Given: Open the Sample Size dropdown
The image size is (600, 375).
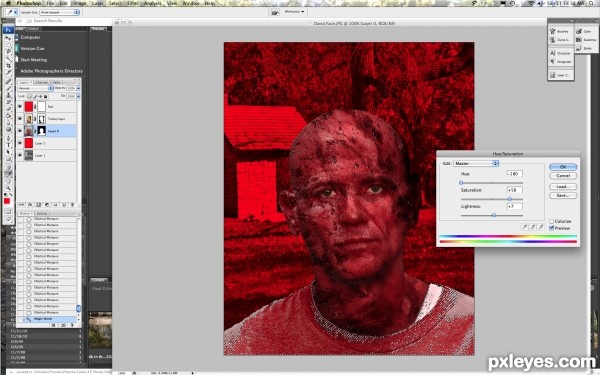Looking at the screenshot, I should [x=59, y=12].
